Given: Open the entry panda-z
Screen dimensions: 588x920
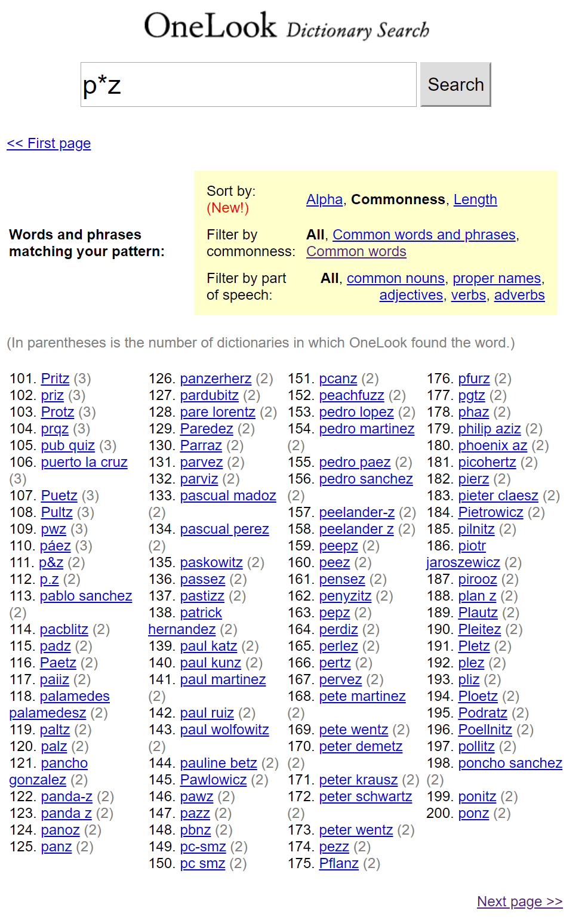Looking at the screenshot, I should point(67,796).
